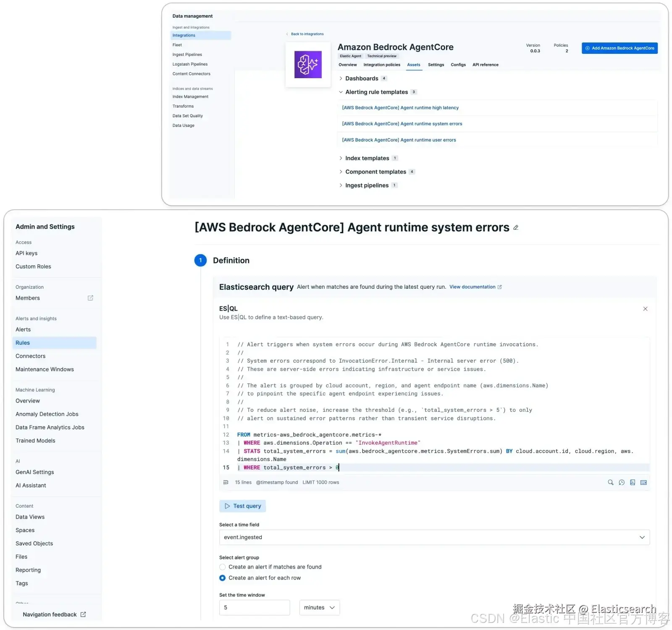Show query history clock icon
Screen dimensions: 672x630
coord(622,482)
